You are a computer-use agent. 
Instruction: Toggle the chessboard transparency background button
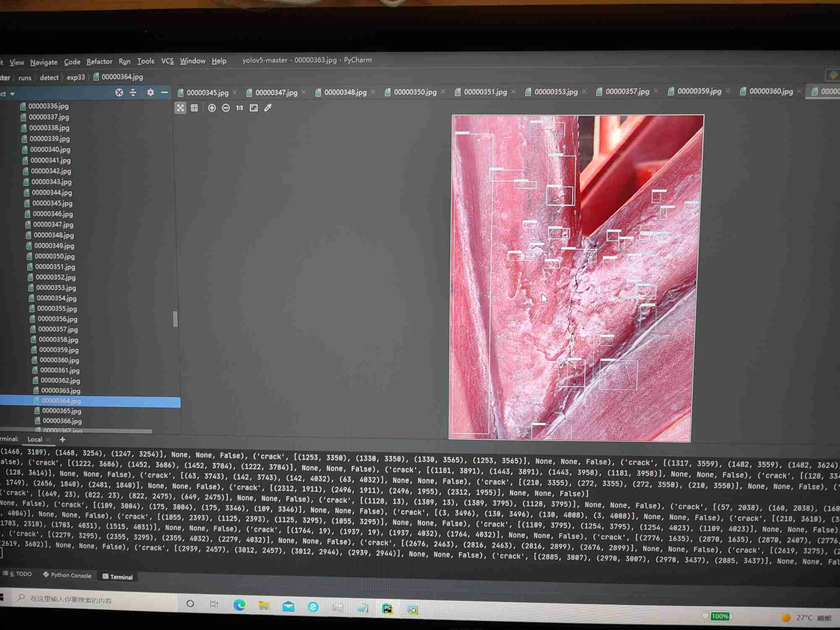(180, 108)
